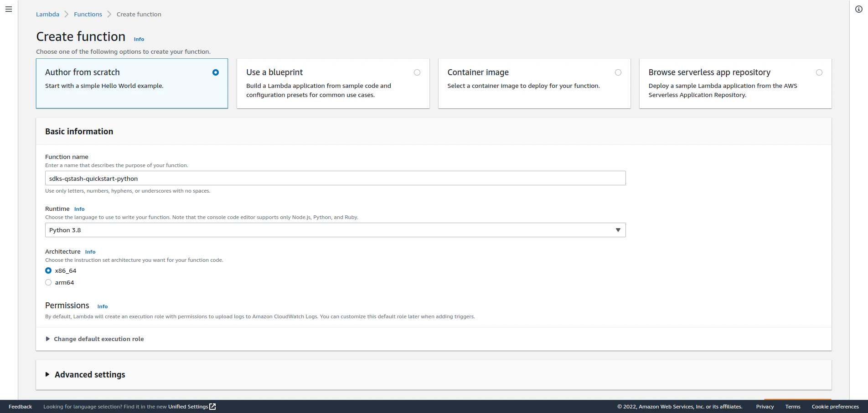Screen dimensions: 868x413
Task: Click the Container image card title
Action: pyautogui.click(x=478, y=72)
